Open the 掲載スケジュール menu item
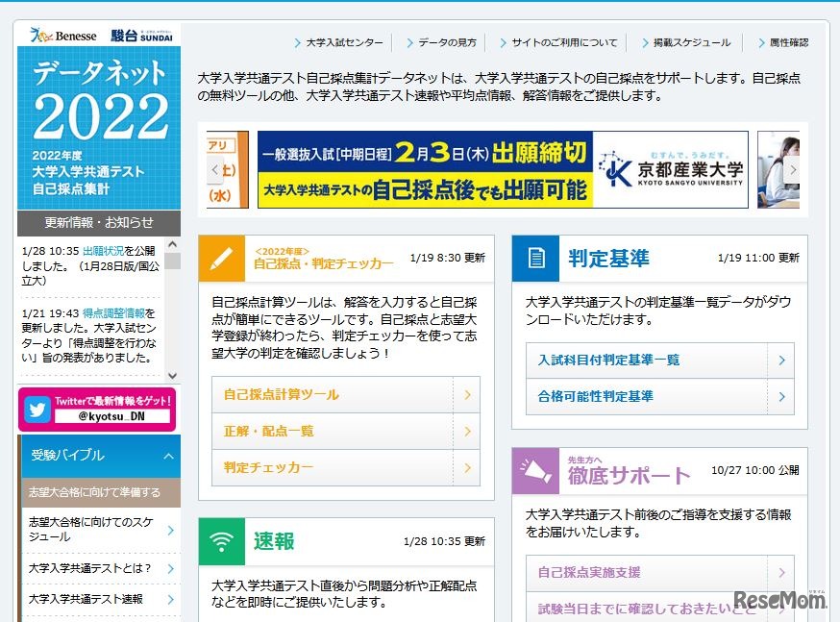 point(691,42)
